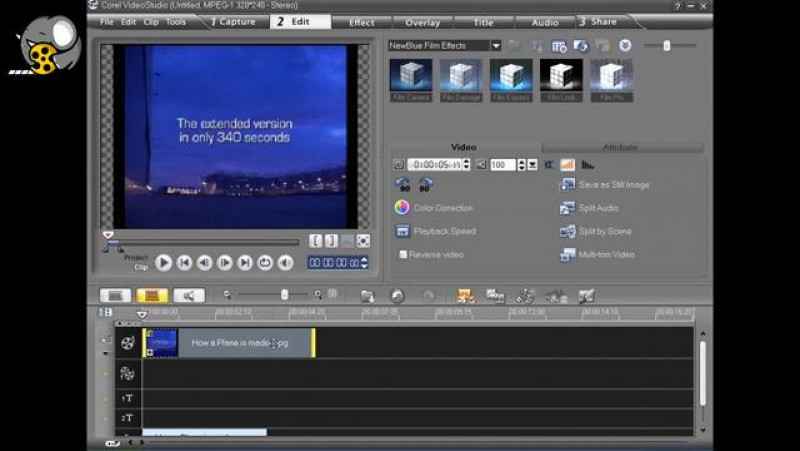Switch to the Audio step tab
The height and width of the screenshot is (451, 800).
pos(544,22)
